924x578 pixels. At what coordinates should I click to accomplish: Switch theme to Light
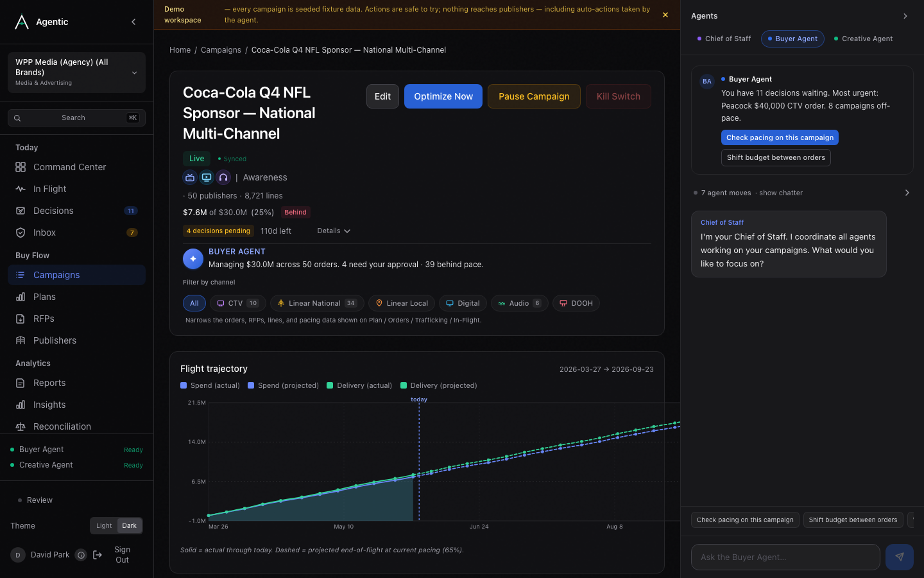click(104, 525)
